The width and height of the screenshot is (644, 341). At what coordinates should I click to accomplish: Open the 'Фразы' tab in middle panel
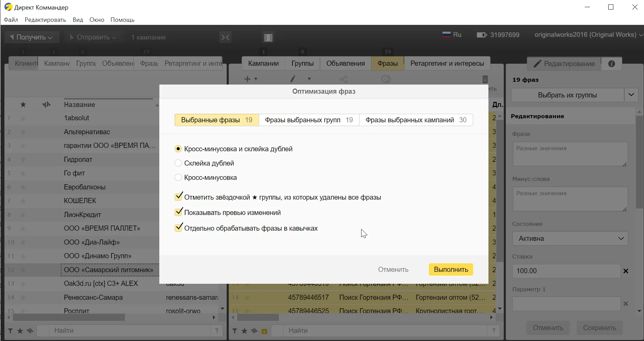coord(388,63)
